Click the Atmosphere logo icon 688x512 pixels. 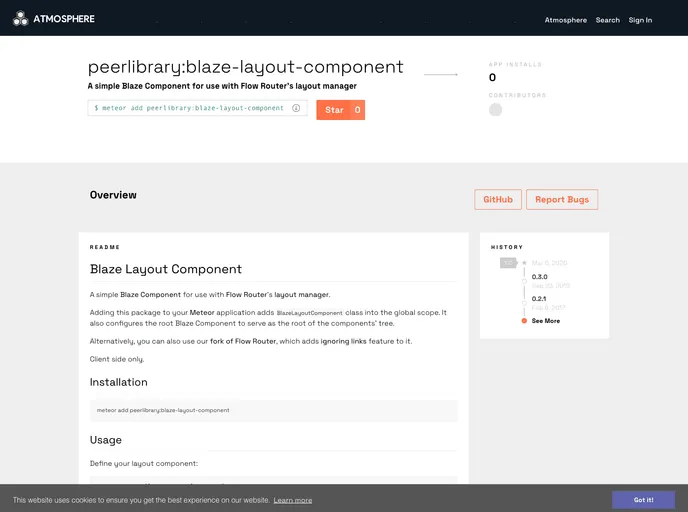[20, 18]
